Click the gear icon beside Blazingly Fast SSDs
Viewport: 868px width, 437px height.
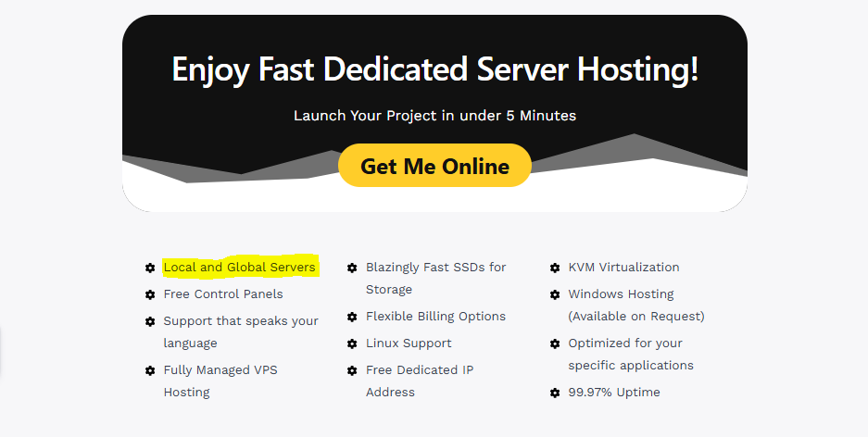352,268
